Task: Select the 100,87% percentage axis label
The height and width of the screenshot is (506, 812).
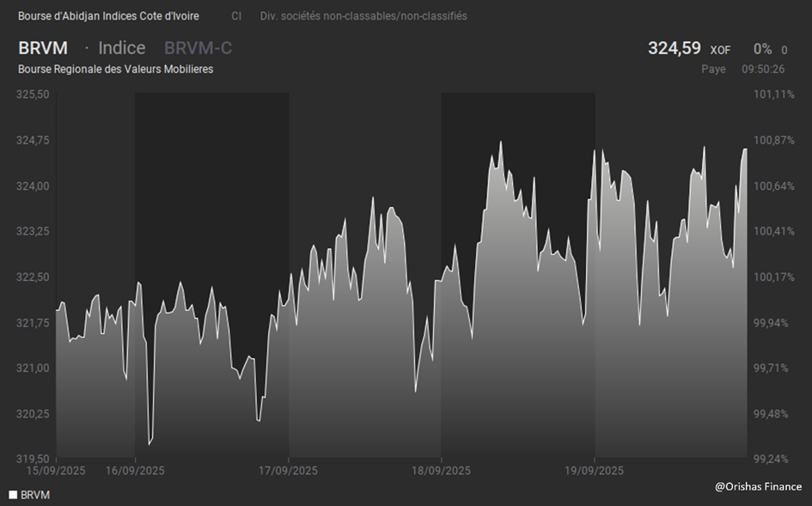Action: coord(773,140)
